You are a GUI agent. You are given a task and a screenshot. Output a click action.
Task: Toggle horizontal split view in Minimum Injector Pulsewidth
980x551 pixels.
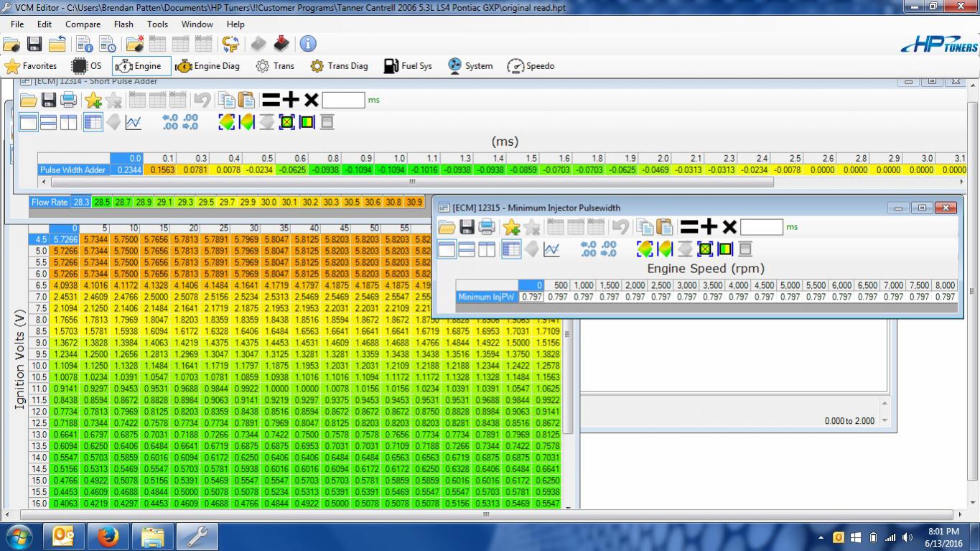click(x=467, y=249)
